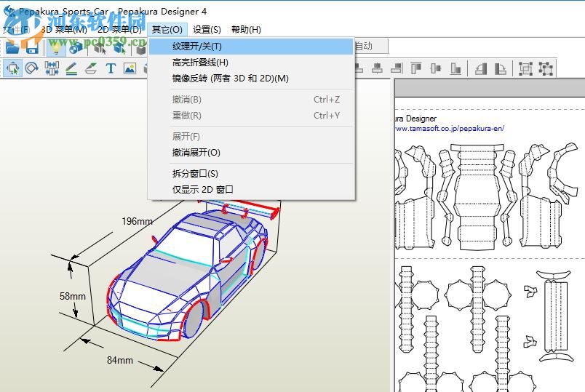This screenshot has height=392, width=585.
Task: Open the tamasoft.co.jp pepakura-en link
Action: point(449,128)
